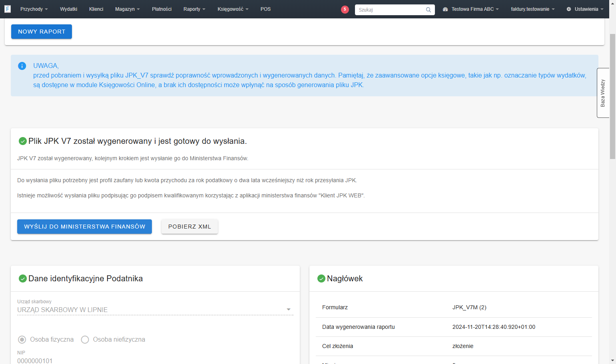Click the złożenie value for Cel złożenia
The width and height of the screenshot is (616, 364).
coord(463,346)
